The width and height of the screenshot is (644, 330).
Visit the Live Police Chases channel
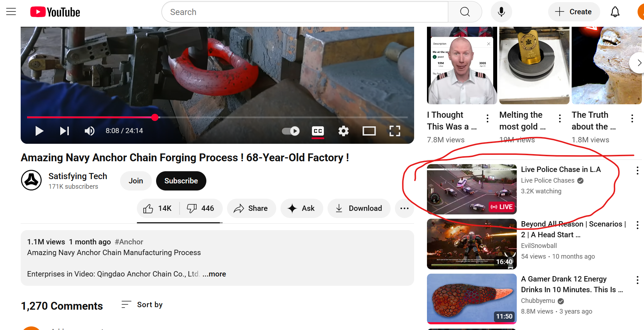[548, 181]
